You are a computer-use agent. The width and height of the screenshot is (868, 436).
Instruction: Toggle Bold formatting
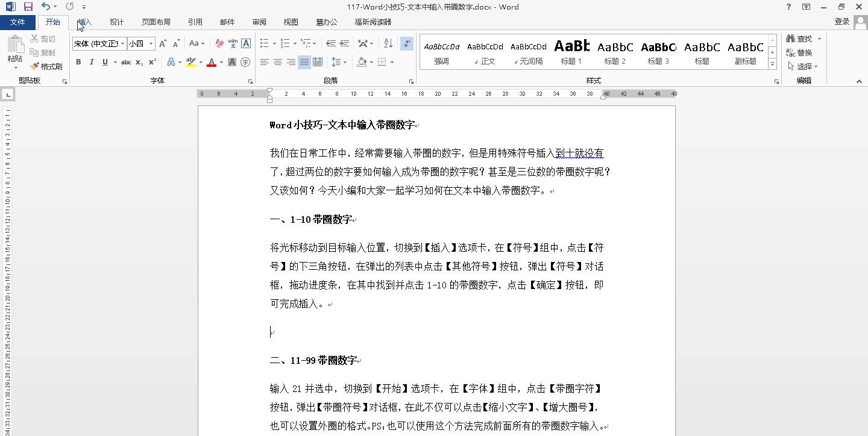[78, 62]
